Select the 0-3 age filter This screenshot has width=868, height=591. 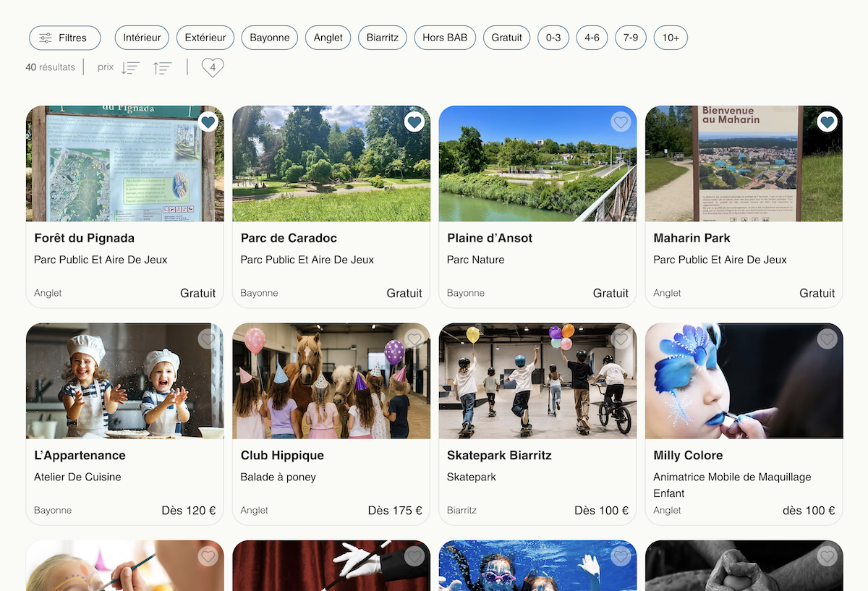point(553,38)
